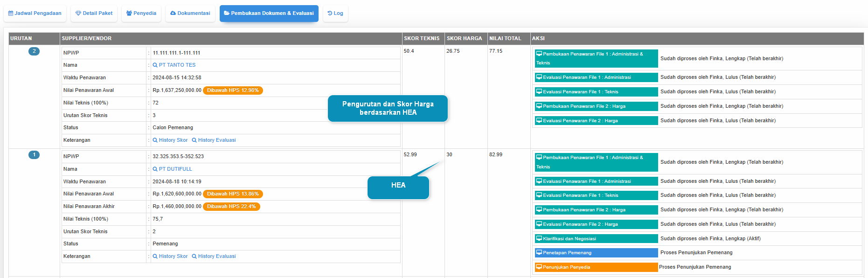This screenshot has height=278, width=868.
Task: View History Skor for PT DUTIFULL
Action: [170, 257]
